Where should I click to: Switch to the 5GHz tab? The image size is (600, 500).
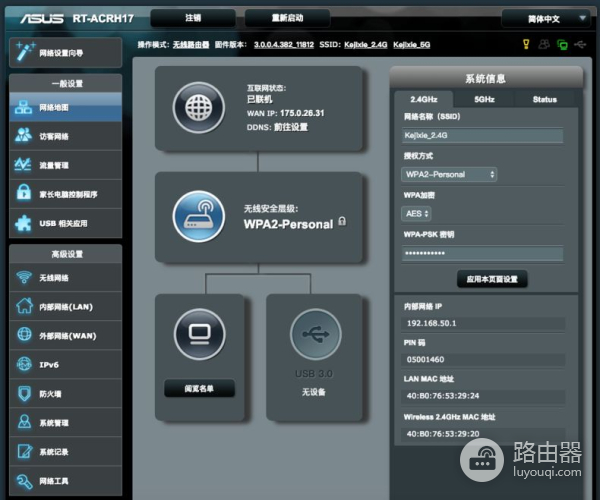click(484, 99)
